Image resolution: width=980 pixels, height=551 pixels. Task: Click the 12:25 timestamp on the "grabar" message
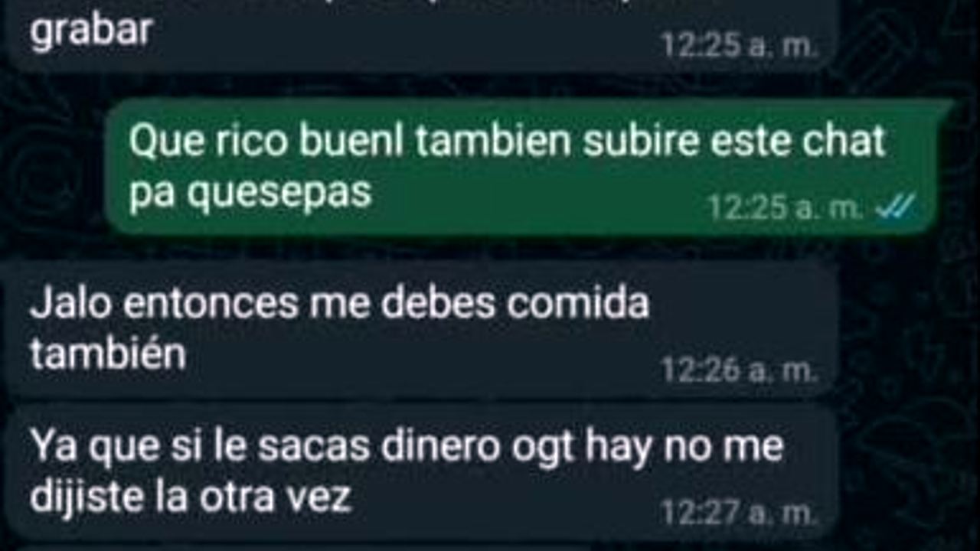coord(739,45)
